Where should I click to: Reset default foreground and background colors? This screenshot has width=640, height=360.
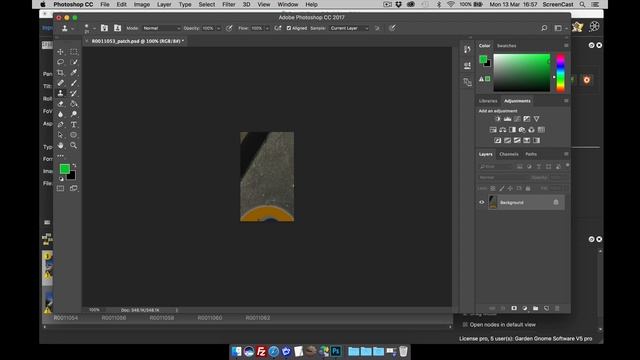pos(61,179)
